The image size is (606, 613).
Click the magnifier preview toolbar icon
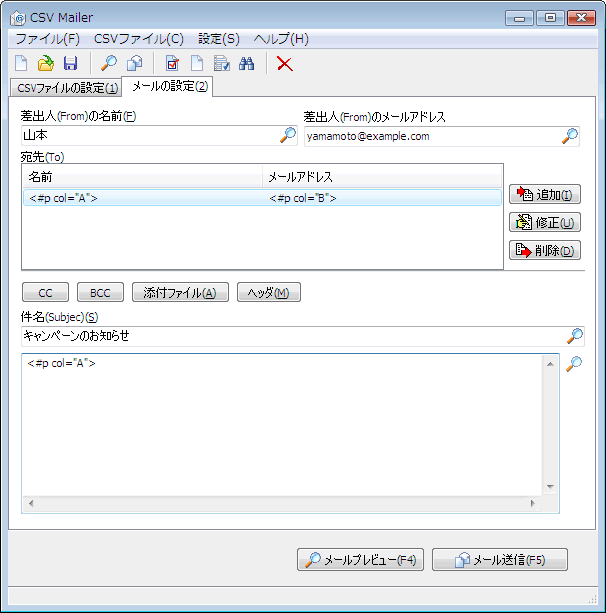click(109, 64)
